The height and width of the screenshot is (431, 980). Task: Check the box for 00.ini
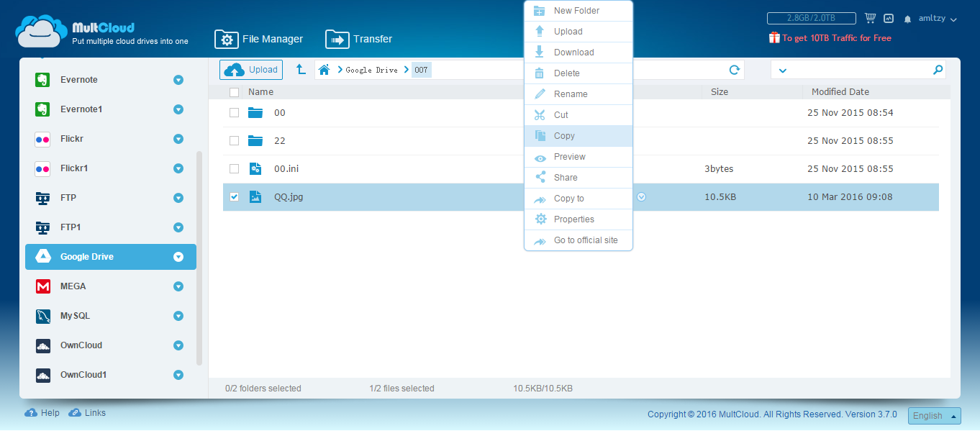[234, 169]
